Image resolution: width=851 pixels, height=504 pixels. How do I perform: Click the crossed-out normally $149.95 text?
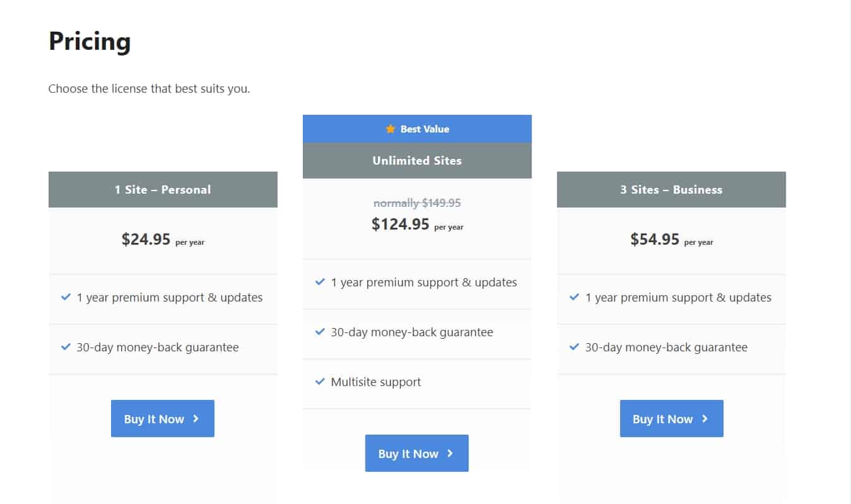(x=417, y=203)
